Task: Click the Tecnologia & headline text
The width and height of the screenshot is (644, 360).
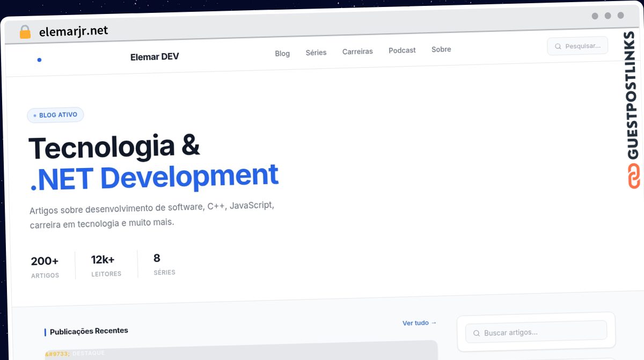Action: [x=114, y=147]
